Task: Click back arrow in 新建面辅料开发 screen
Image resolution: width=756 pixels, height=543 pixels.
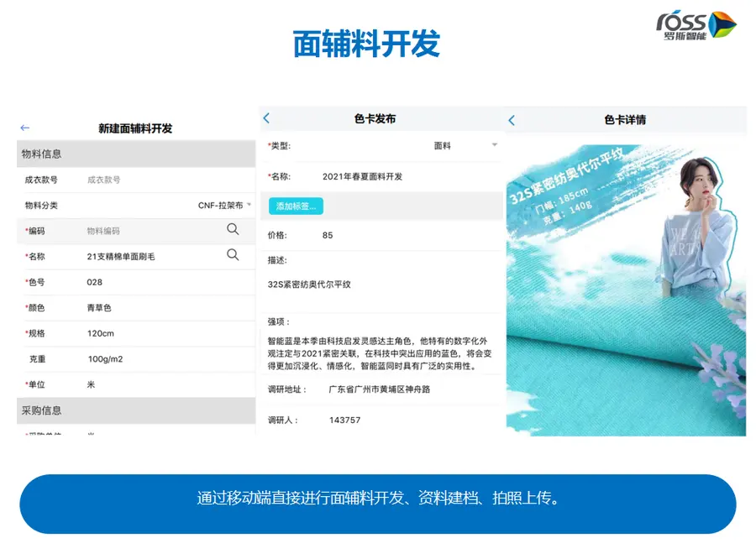Action: coord(25,128)
